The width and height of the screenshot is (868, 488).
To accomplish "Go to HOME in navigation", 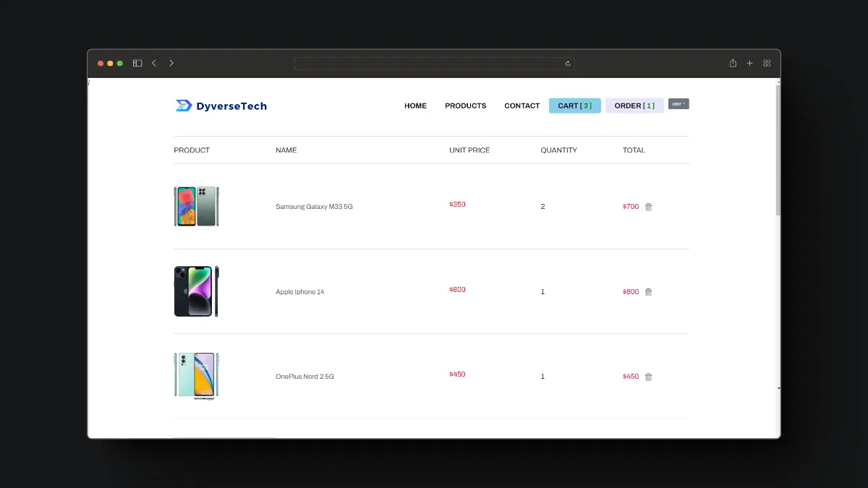I will (x=415, y=106).
